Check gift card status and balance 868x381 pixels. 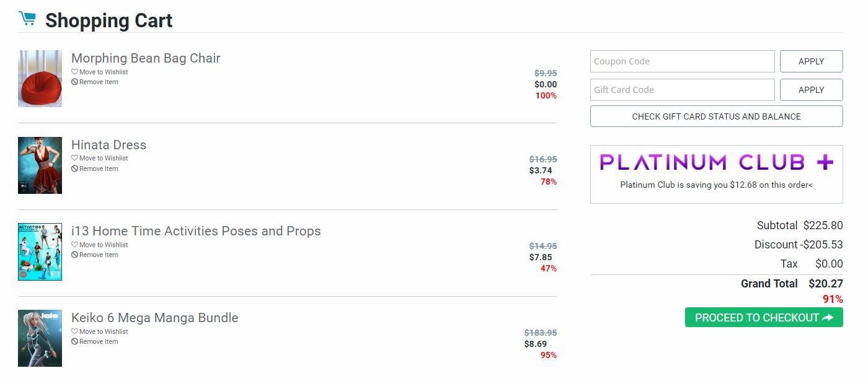coord(716,116)
